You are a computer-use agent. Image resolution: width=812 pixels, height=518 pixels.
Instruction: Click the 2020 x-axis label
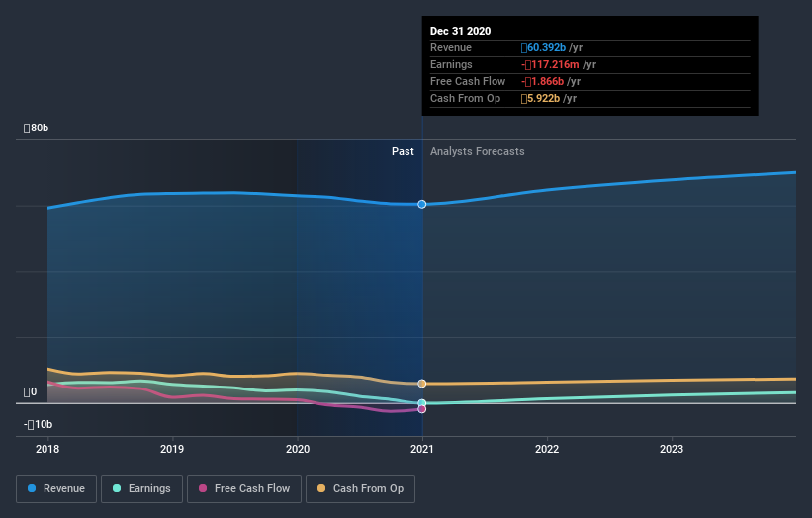point(298,449)
